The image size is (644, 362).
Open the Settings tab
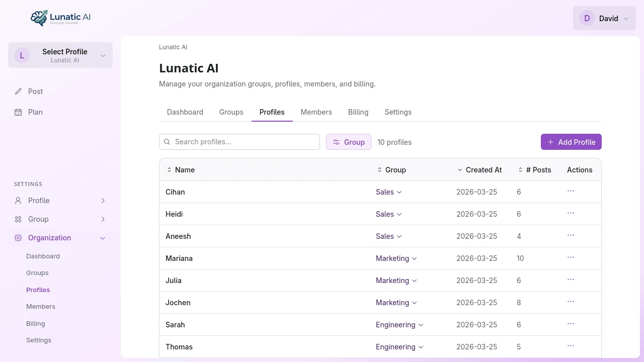[398, 112]
